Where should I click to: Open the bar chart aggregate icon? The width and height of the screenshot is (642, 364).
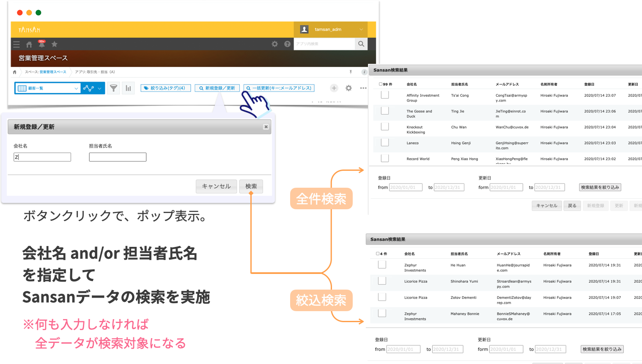(x=128, y=88)
